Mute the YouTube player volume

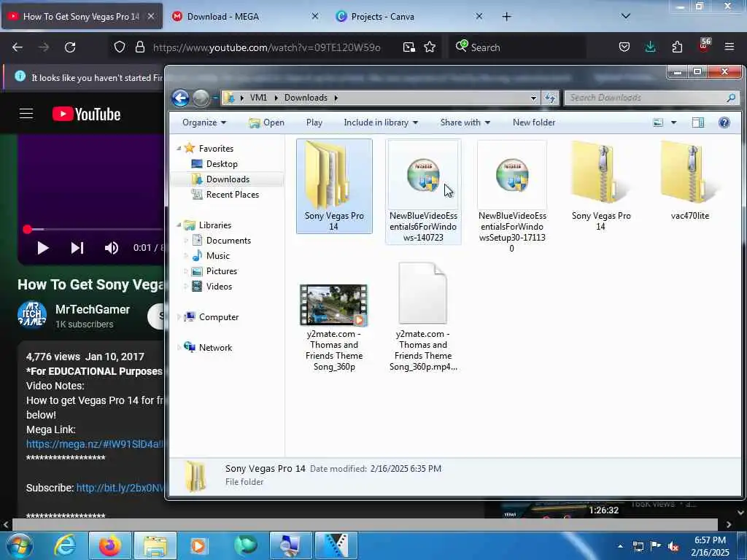pyautogui.click(x=112, y=248)
